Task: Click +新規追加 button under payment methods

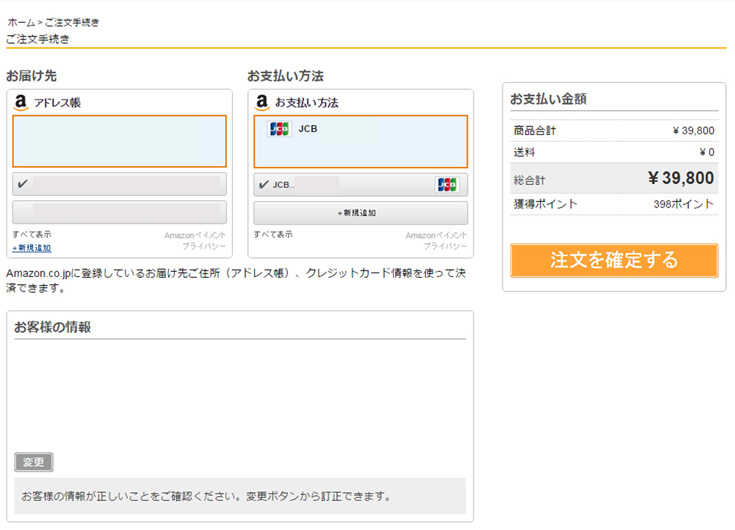Action: tap(360, 213)
